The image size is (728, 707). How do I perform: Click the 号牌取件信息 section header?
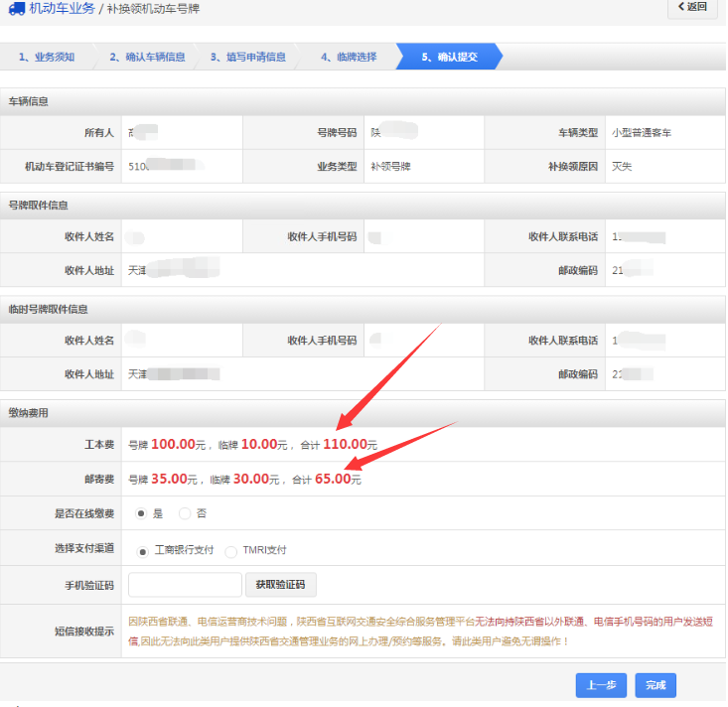(x=39, y=205)
